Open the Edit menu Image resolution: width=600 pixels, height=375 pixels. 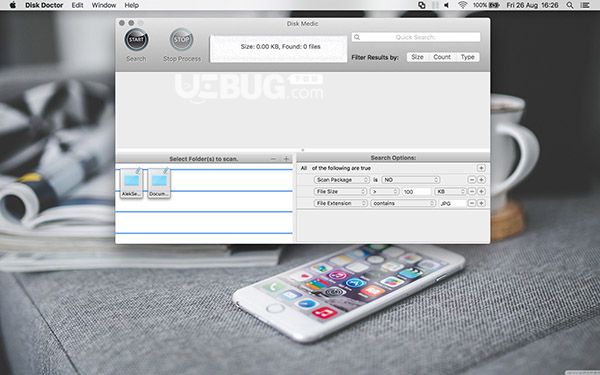click(x=77, y=5)
